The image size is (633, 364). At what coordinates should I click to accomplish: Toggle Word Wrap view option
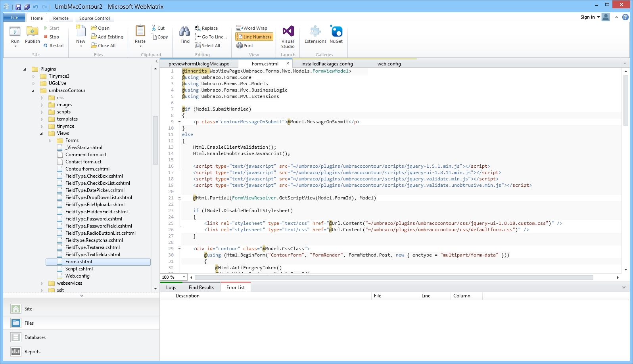pos(252,28)
